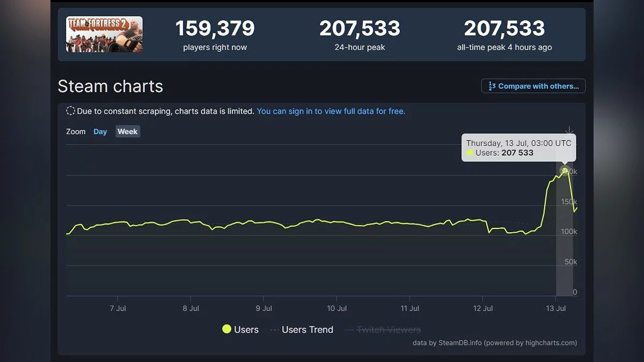Click the 11 Jul axis label
The image size is (644, 362).
[409, 308]
